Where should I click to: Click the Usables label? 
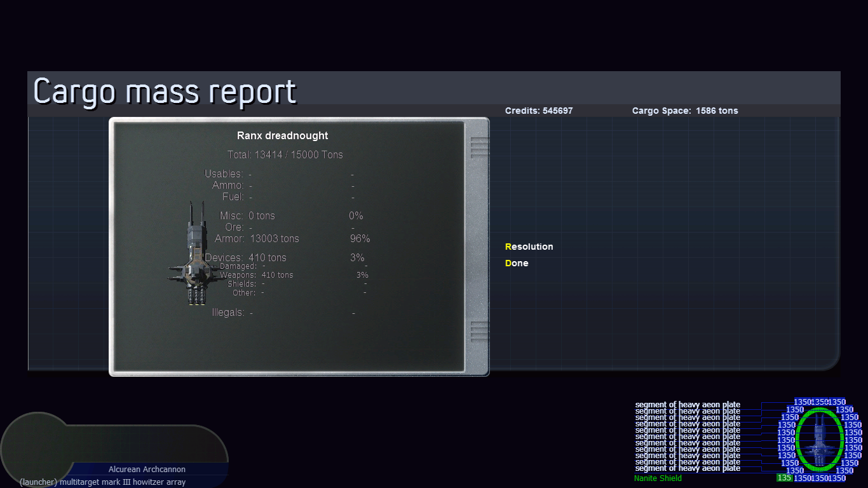coord(224,173)
